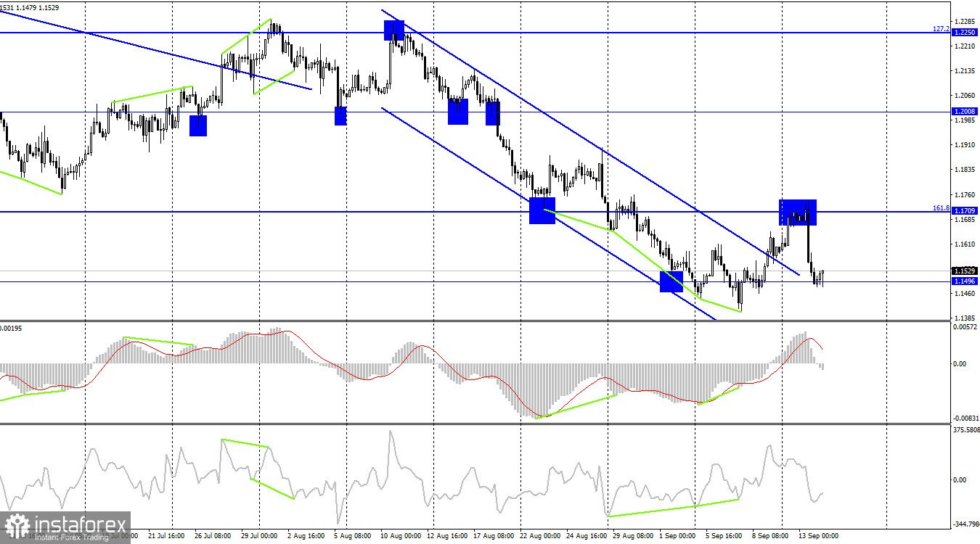980x544 pixels.
Task: Click the 1.1760 axis value
Action: pos(965,194)
